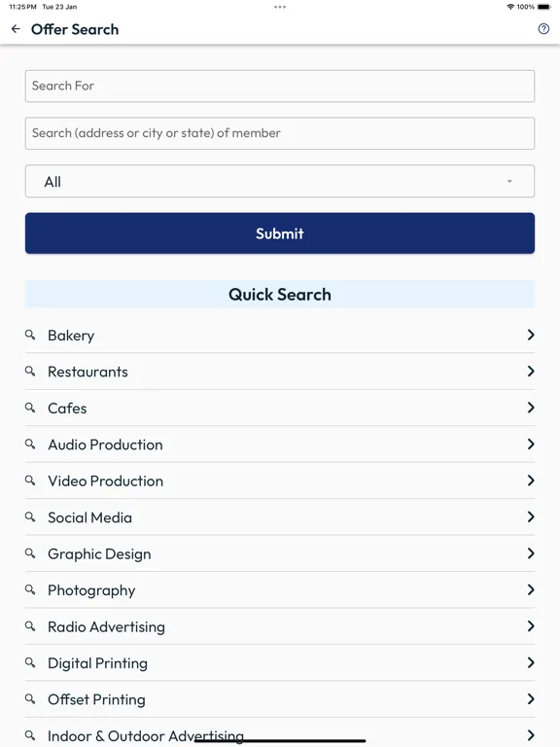
Task: Select the Video Production quick search item
Action: 280,480
